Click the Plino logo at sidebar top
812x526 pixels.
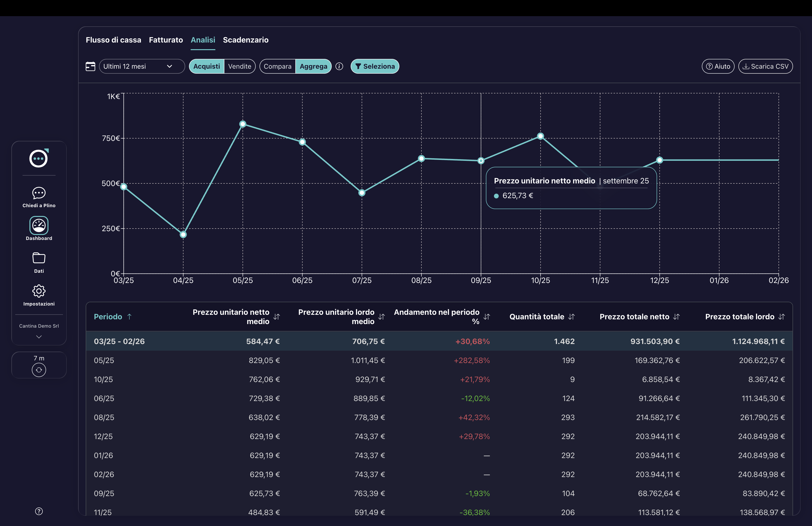[x=38, y=158]
